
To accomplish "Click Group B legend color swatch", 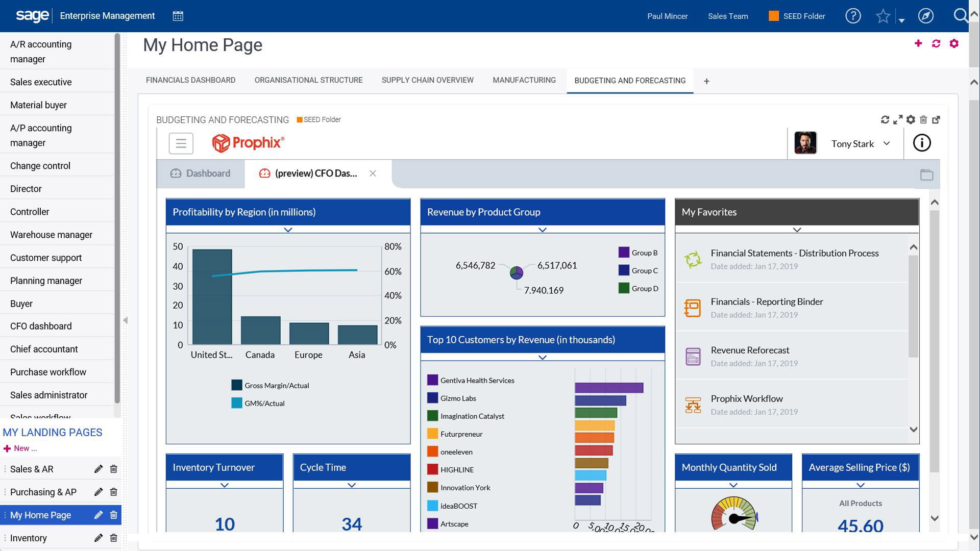I will click(x=624, y=253).
